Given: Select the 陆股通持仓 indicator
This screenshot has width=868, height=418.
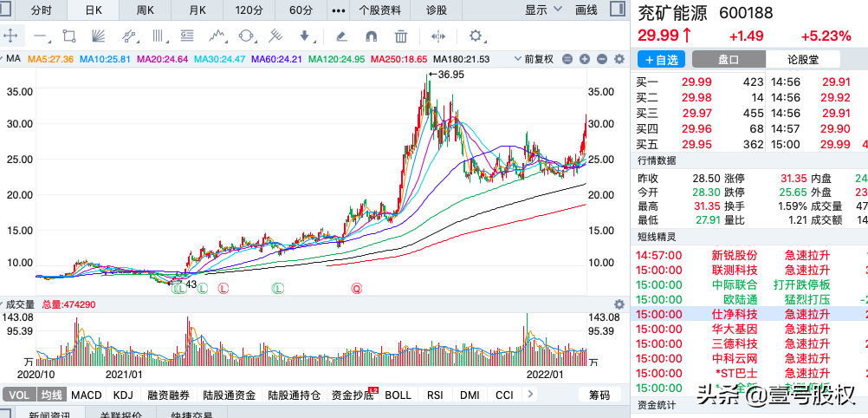Looking at the screenshot, I should [294, 395].
